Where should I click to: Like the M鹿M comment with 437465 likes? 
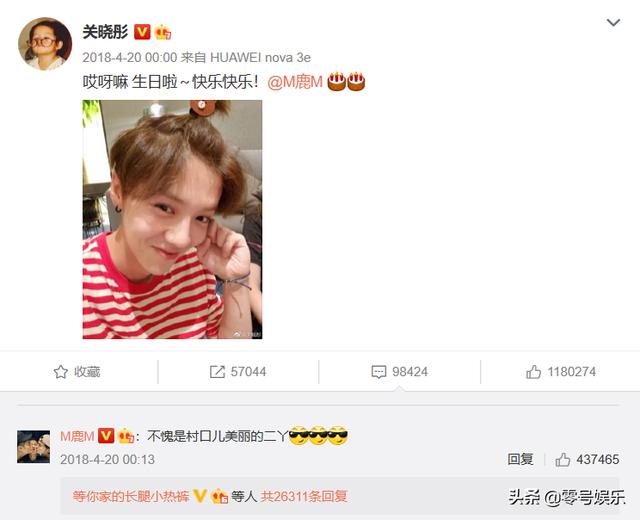587,460
